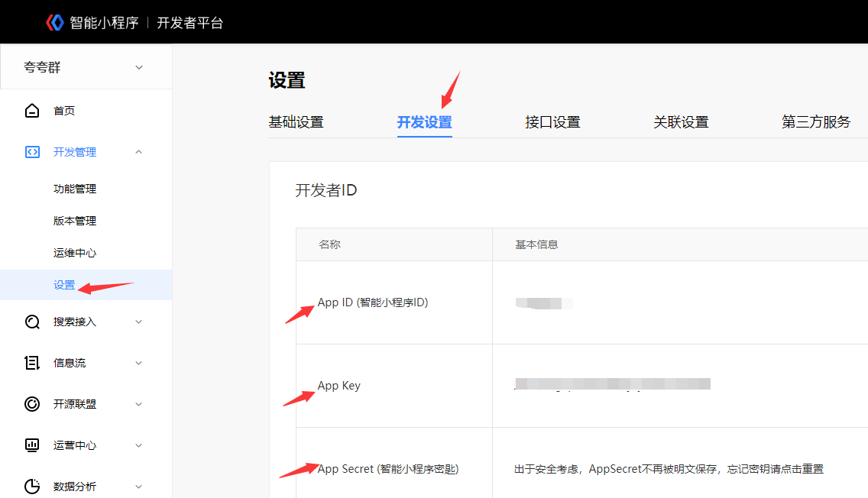Click the pie chart icon beside 数据分析

point(32,487)
